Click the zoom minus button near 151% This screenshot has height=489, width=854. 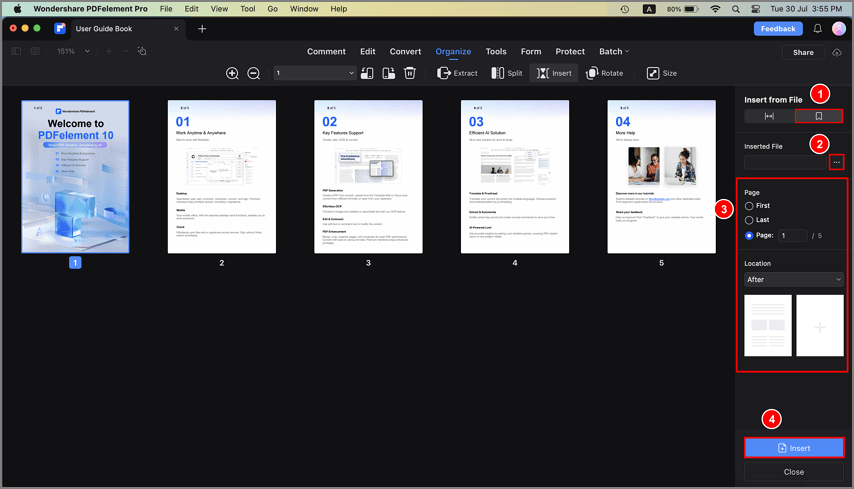coord(125,51)
